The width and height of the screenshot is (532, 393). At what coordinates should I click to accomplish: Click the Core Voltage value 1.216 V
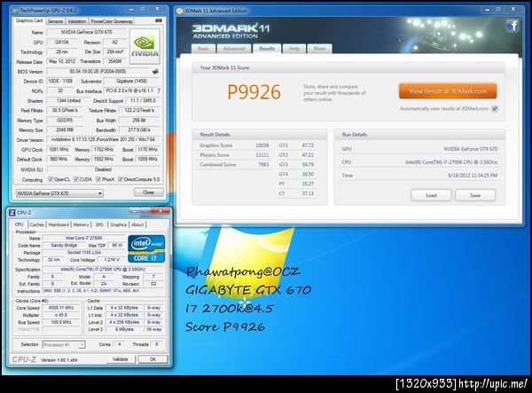(112, 260)
